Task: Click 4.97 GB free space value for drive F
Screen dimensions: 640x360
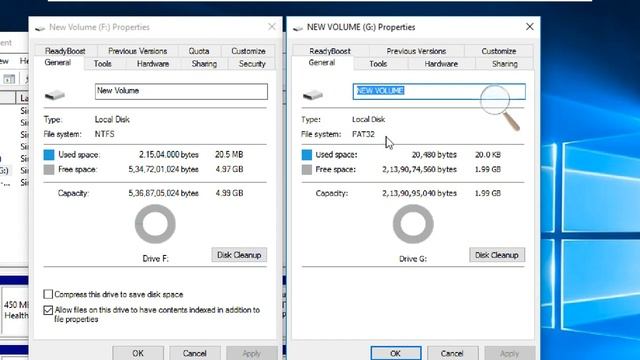Action: (x=229, y=169)
